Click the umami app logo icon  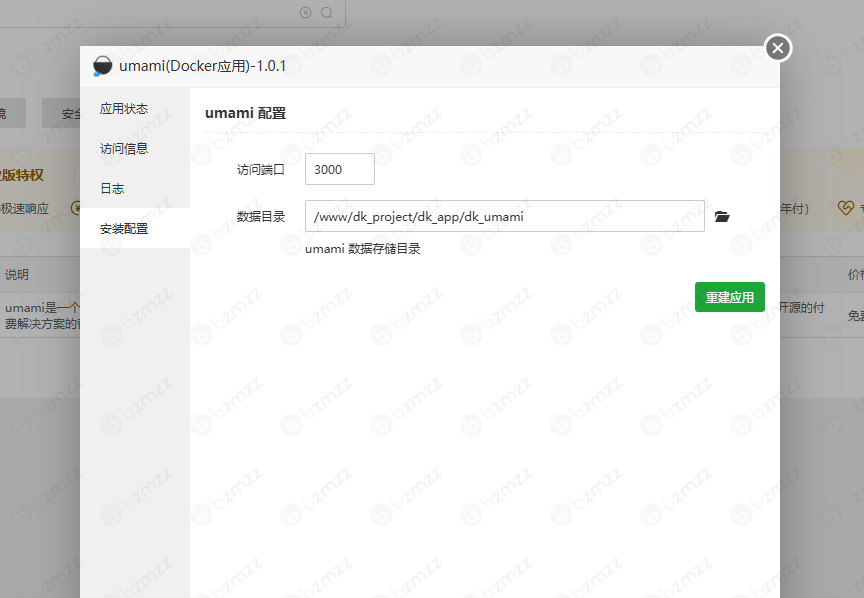click(102, 66)
